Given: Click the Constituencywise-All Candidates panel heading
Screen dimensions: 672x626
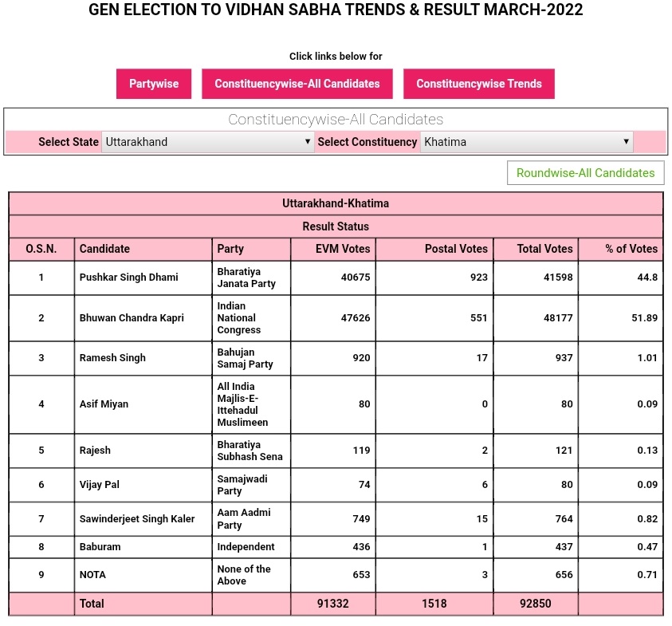Looking at the screenshot, I should (336, 119).
